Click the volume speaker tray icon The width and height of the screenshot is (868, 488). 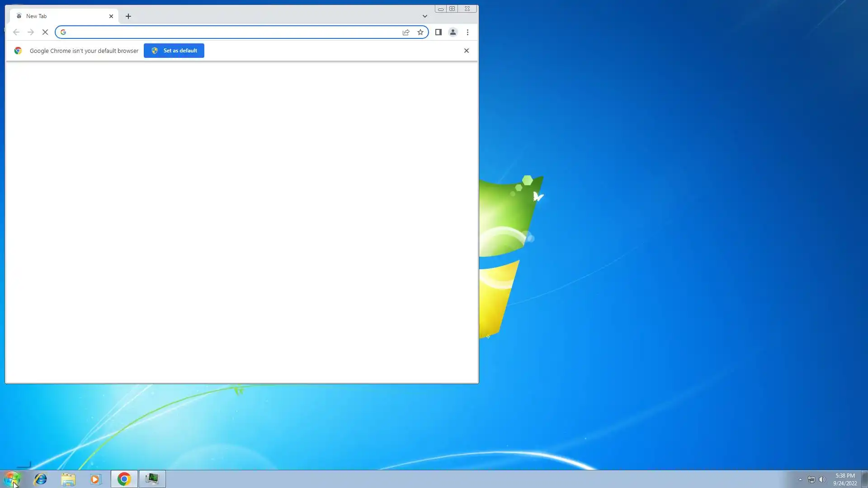tap(822, 479)
